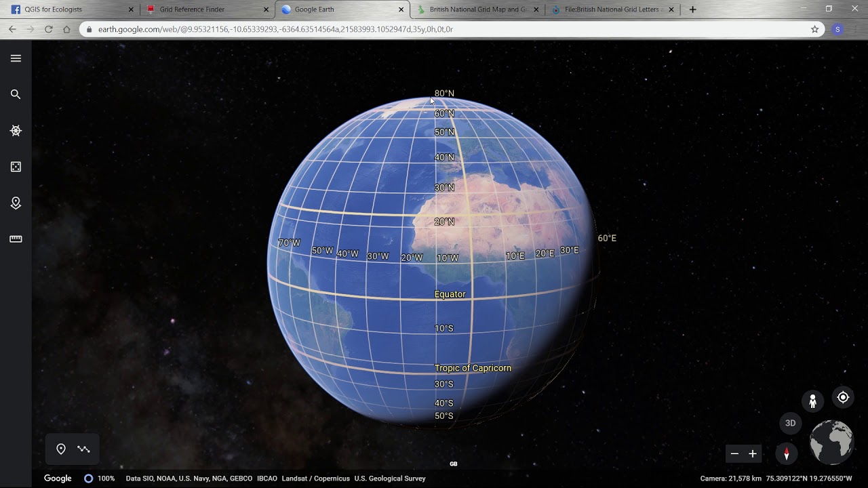Close the Grid Reference Finder tab
Screen dimensions: 868x488
(266, 9)
